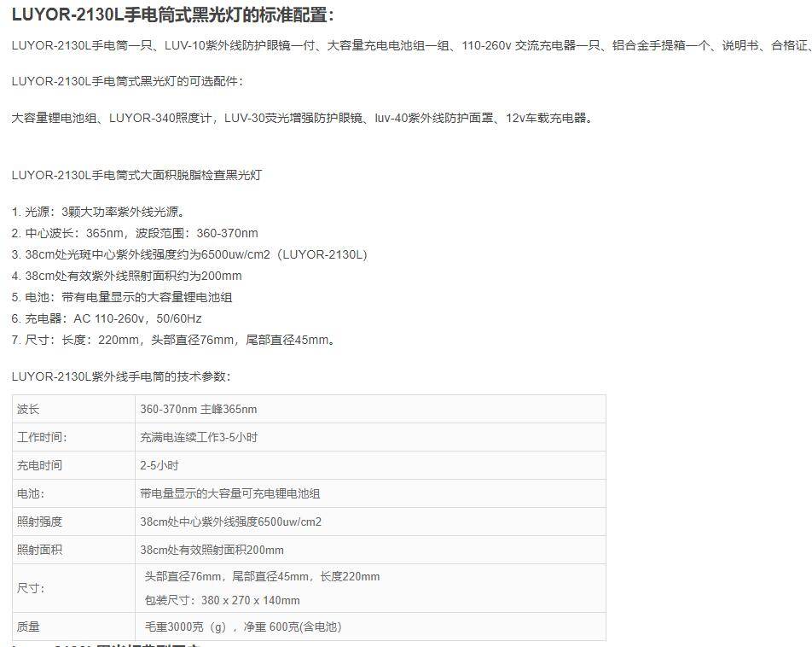Click the line ending with 可选配件

[127, 81]
